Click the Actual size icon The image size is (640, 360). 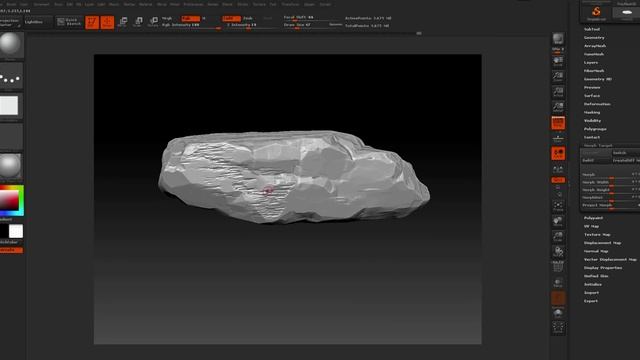point(558,92)
